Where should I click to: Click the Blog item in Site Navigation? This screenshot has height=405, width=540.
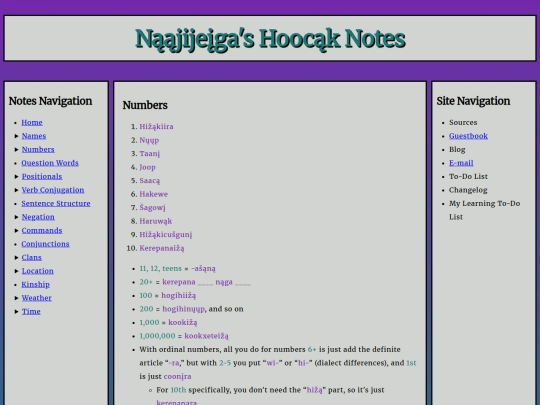coord(457,149)
